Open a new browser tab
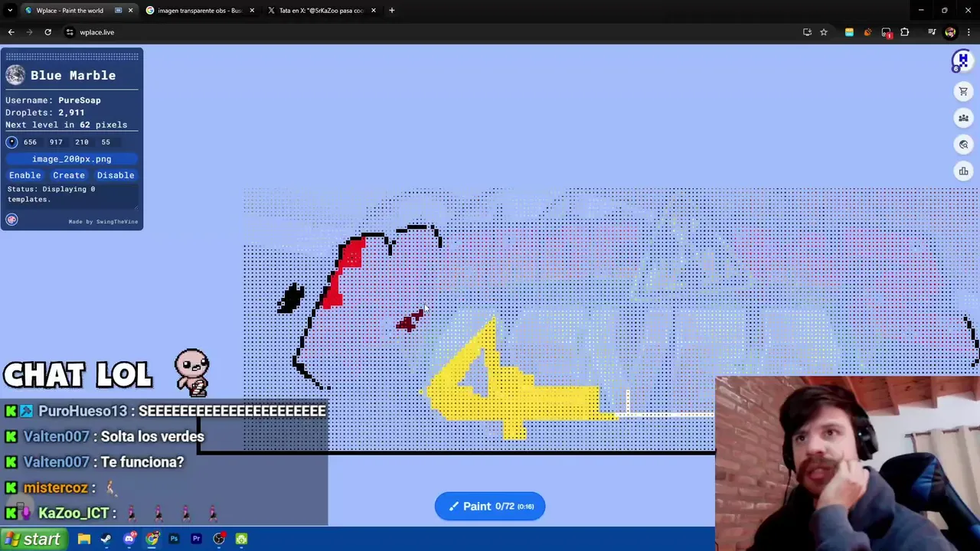The height and width of the screenshot is (551, 980). pyautogui.click(x=391, y=11)
